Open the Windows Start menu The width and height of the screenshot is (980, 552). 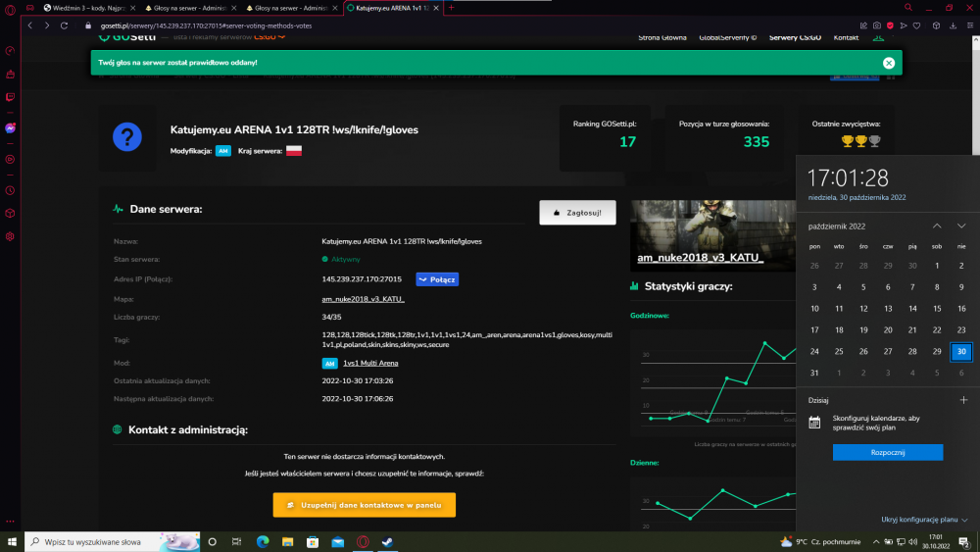coord(12,542)
